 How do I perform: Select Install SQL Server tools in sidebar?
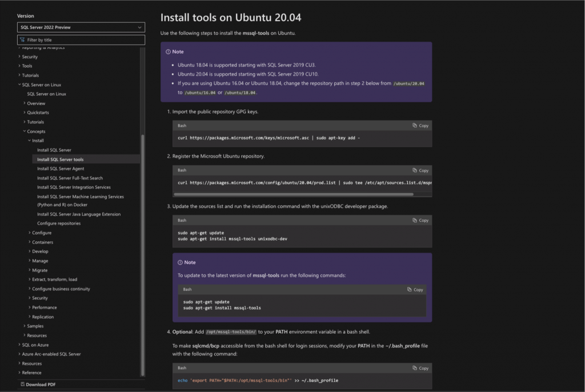coord(61,159)
